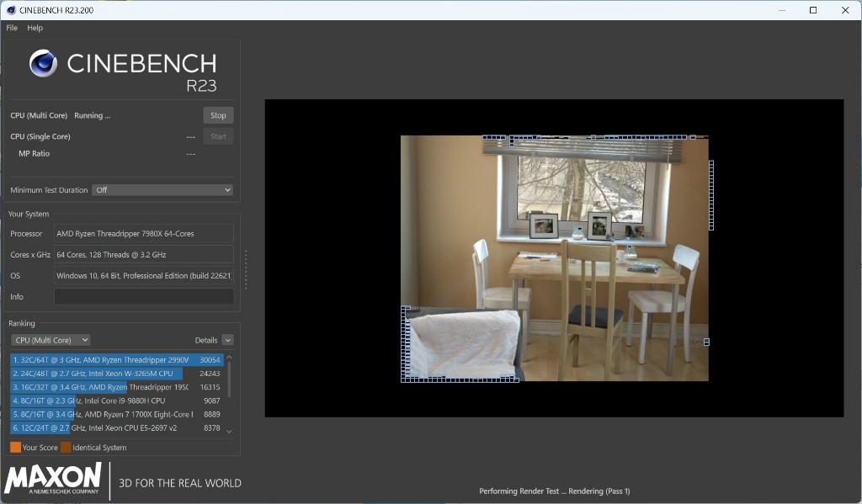This screenshot has height=504, width=862.
Task: Open the File menu
Action: click(x=12, y=28)
